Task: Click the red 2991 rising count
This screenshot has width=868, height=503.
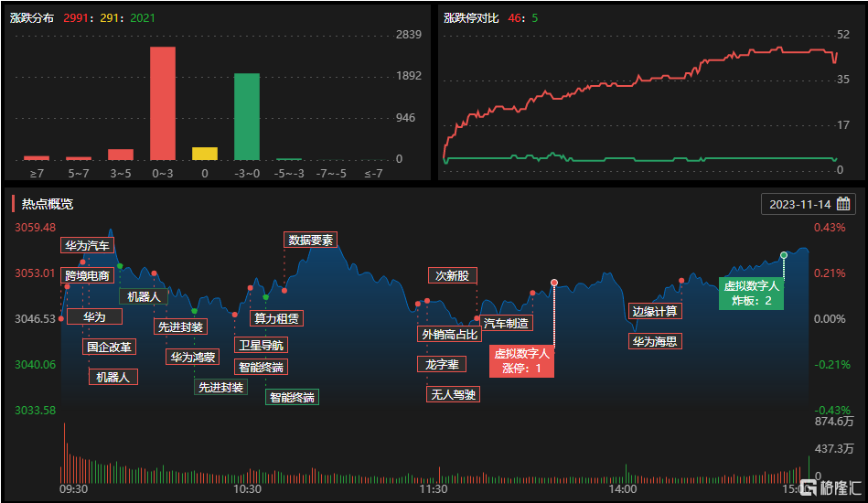Action: 75,17
